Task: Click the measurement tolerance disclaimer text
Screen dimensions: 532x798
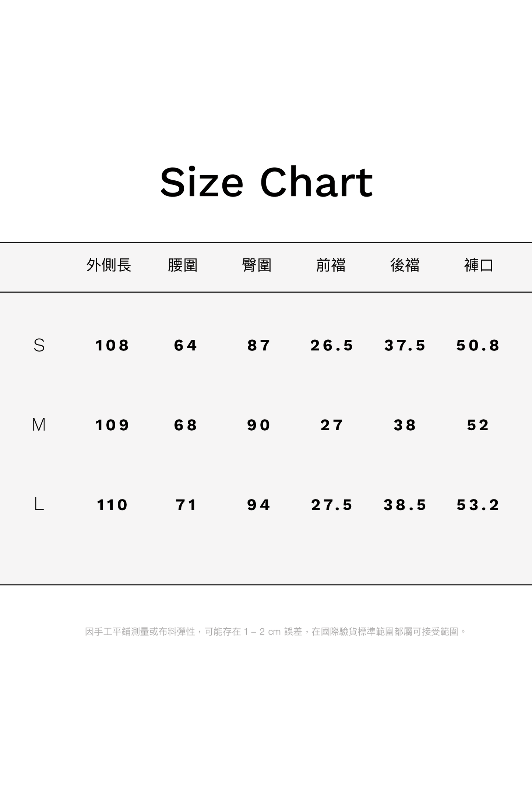Action: (x=276, y=632)
